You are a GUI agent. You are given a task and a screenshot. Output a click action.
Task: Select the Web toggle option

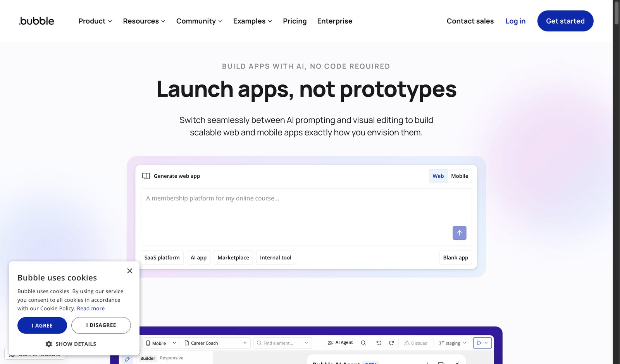pos(438,176)
